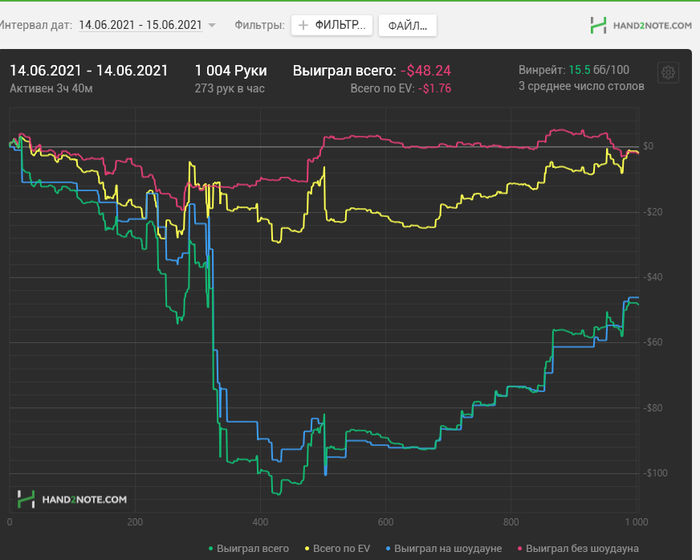
Task: Click the Всего по EV value -$1.76
Action: [x=434, y=88]
